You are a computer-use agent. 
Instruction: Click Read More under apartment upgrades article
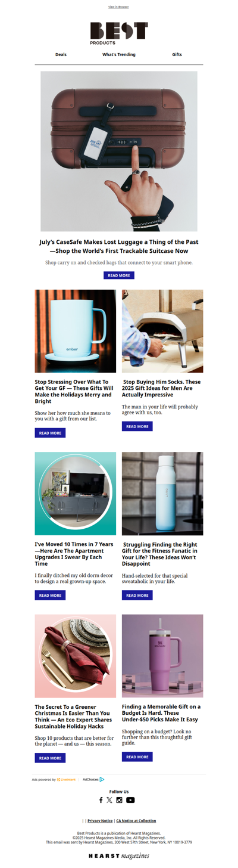coord(50,595)
